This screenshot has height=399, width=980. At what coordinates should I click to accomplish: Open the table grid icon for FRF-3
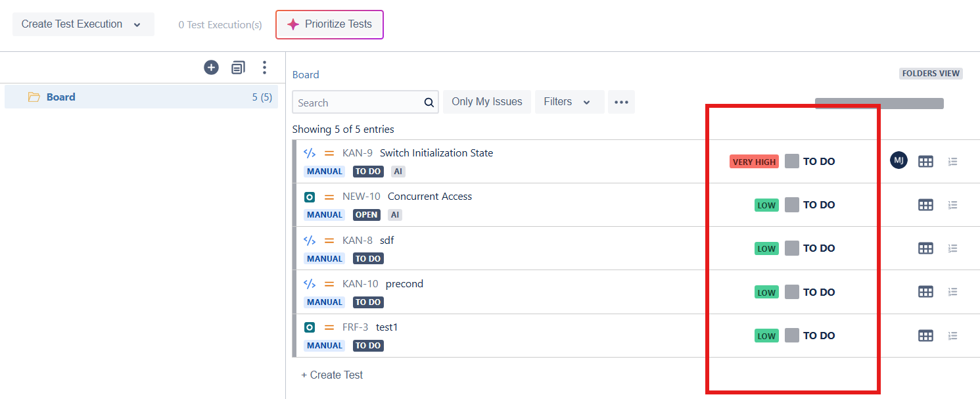coord(925,336)
